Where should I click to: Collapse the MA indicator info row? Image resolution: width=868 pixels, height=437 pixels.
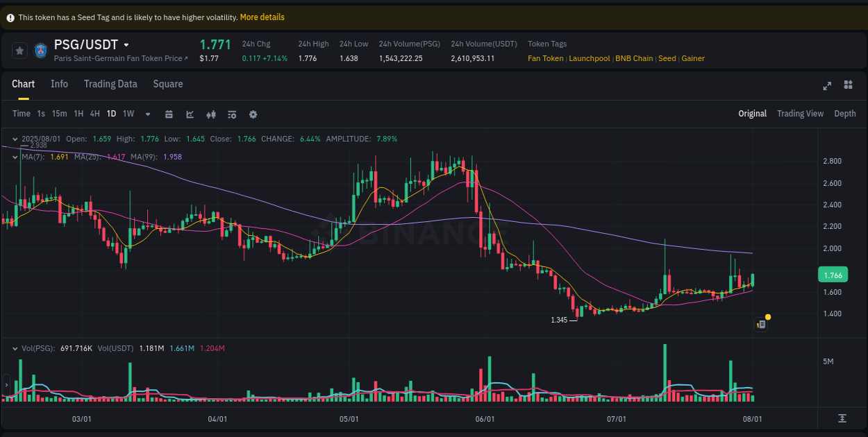click(x=15, y=157)
